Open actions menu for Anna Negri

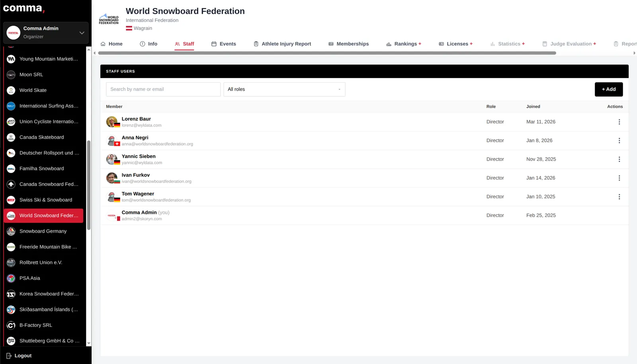point(619,140)
